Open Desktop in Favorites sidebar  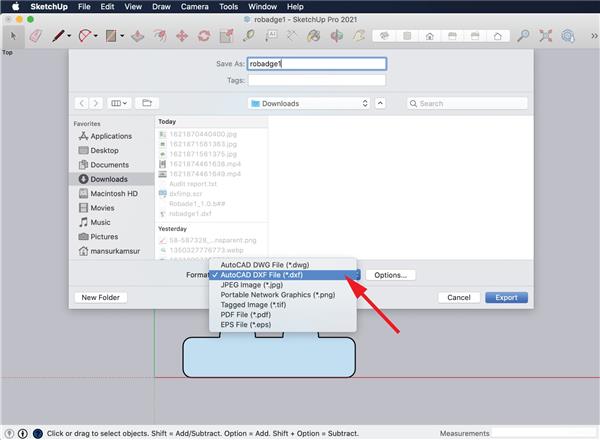(x=104, y=150)
